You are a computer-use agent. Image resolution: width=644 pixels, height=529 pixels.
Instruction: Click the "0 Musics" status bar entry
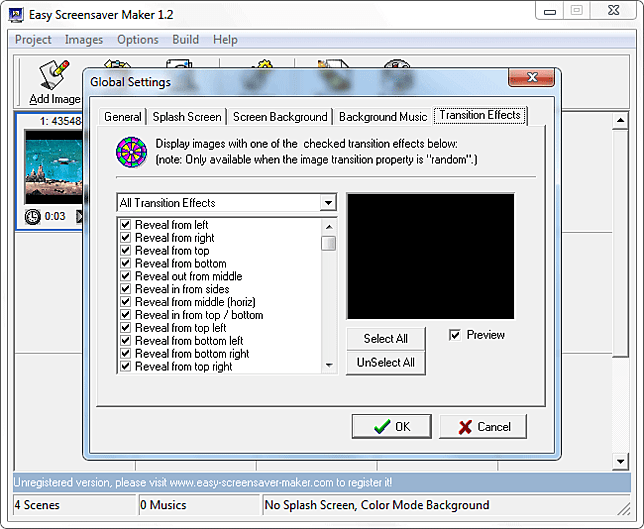pos(200,505)
